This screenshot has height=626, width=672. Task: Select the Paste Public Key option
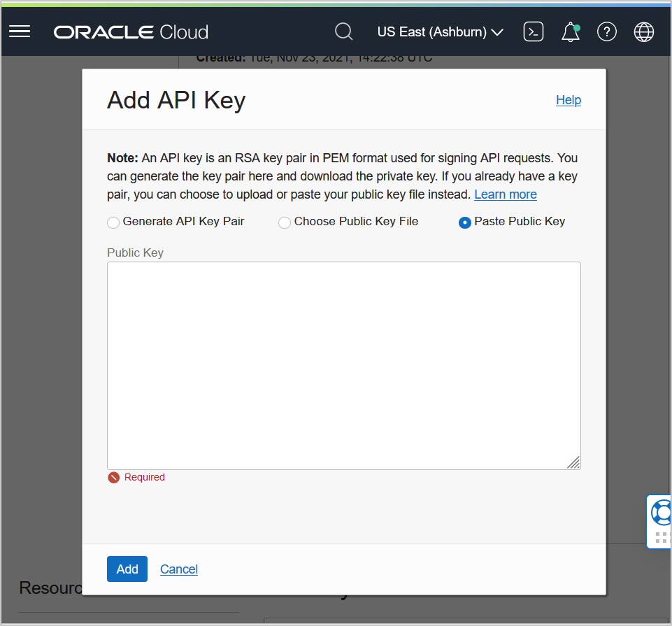(465, 222)
